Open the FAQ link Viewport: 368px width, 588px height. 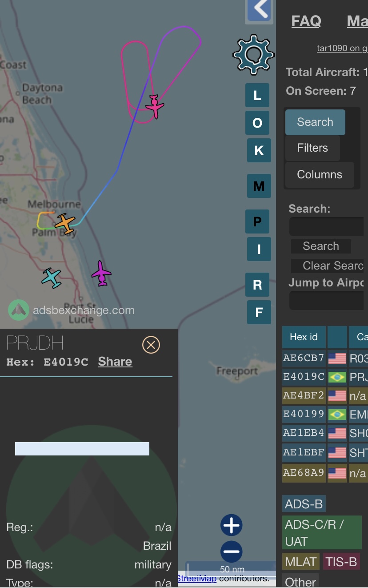tap(306, 21)
